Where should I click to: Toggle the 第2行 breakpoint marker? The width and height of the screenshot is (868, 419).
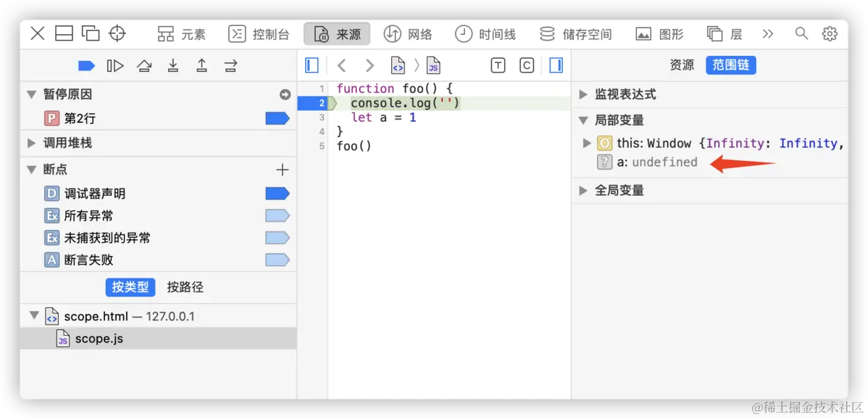click(277, 119)
